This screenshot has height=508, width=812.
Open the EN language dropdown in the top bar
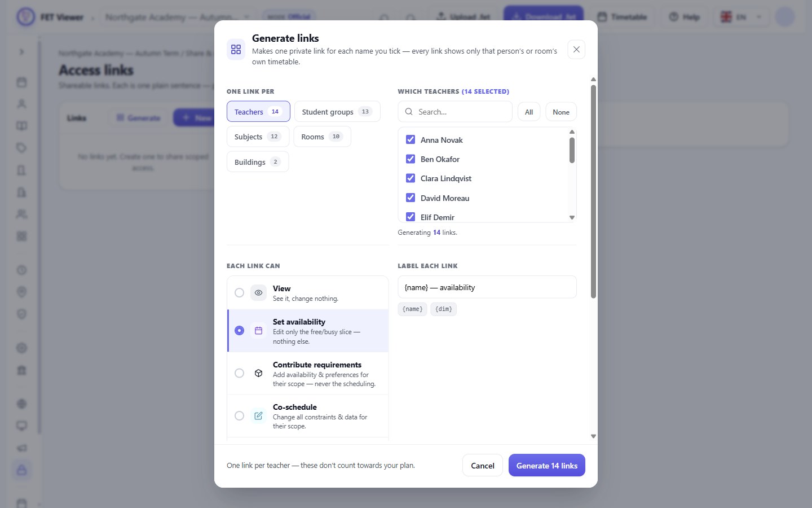click(x=742, y=17)
